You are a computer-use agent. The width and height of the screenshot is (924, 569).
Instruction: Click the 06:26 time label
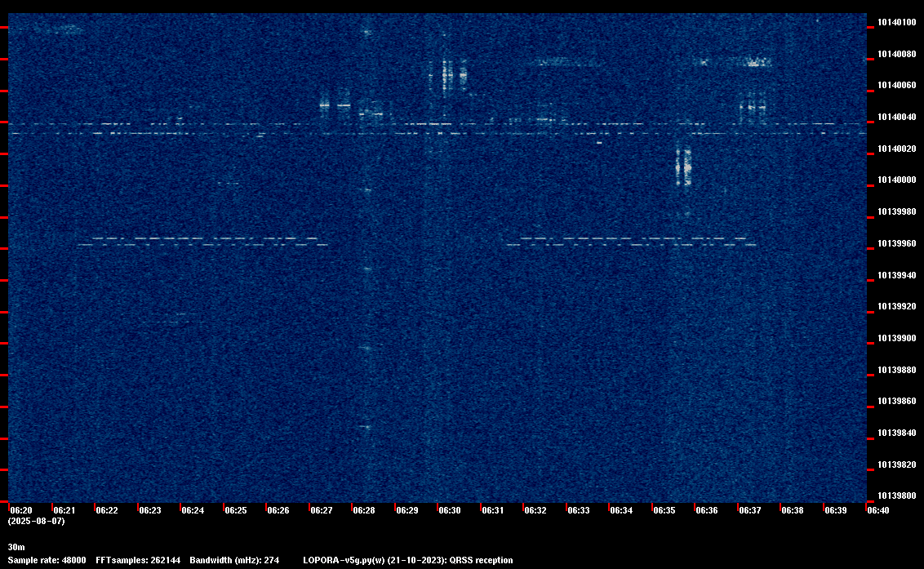[x=278, y=510]
